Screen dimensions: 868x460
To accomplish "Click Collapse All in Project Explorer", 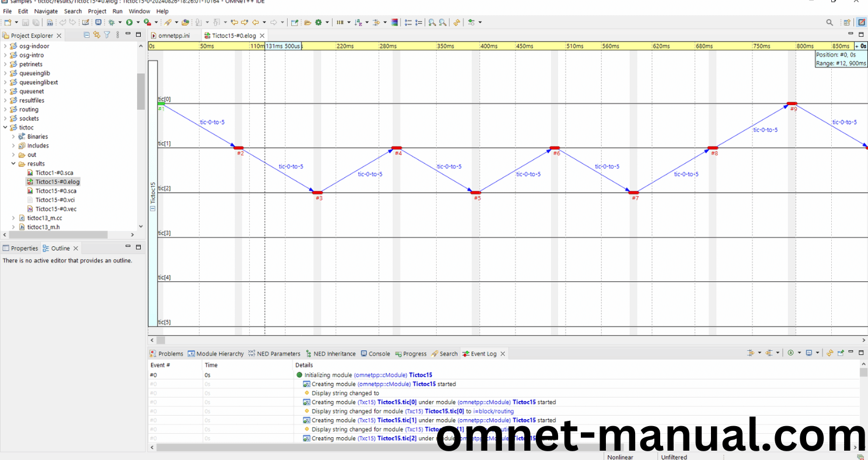I will tap(86, 35).
